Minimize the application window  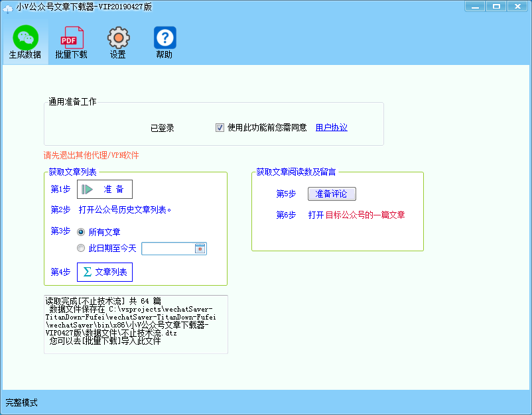pyautogui.click(x=475, y=7)
